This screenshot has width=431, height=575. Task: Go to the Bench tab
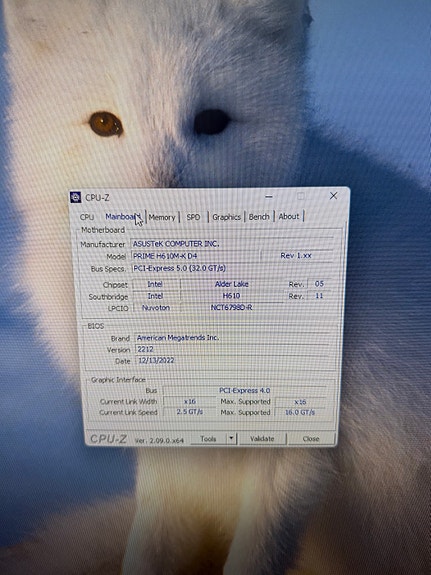[259, 217]
